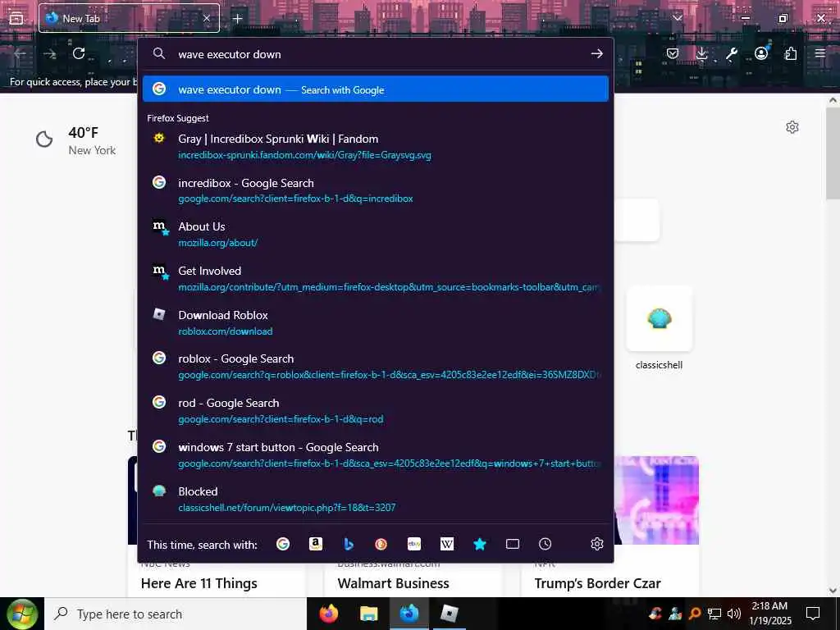Screen dimensions: 840x630
Task: Open the Pocket save icon
Action: click(673, 53)
